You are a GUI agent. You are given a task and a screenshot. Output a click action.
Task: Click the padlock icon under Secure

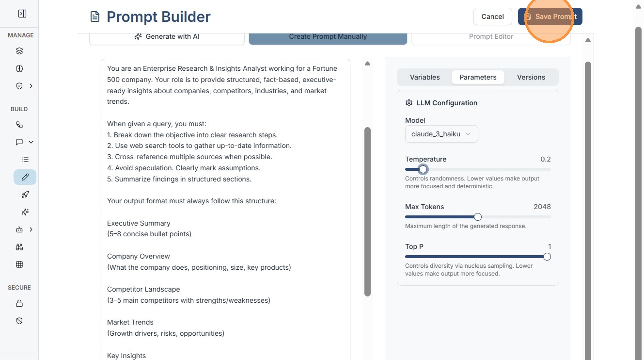click(x=19, y=303)
